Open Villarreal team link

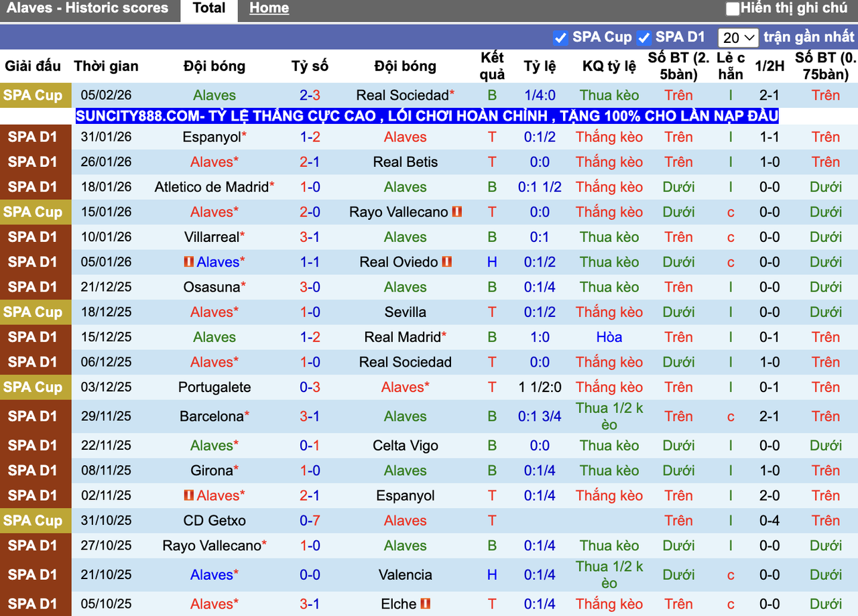212,237
